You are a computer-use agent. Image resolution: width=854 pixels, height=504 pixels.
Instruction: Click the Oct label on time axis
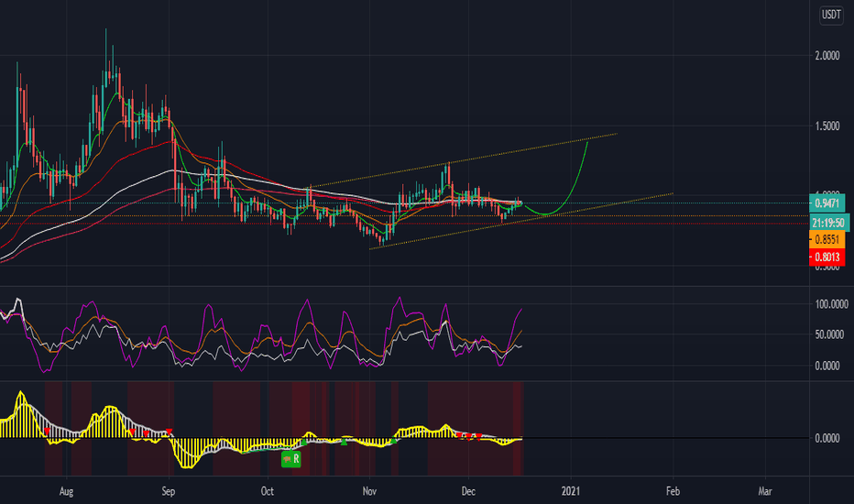pyautogui.click(x=267, y=491)
